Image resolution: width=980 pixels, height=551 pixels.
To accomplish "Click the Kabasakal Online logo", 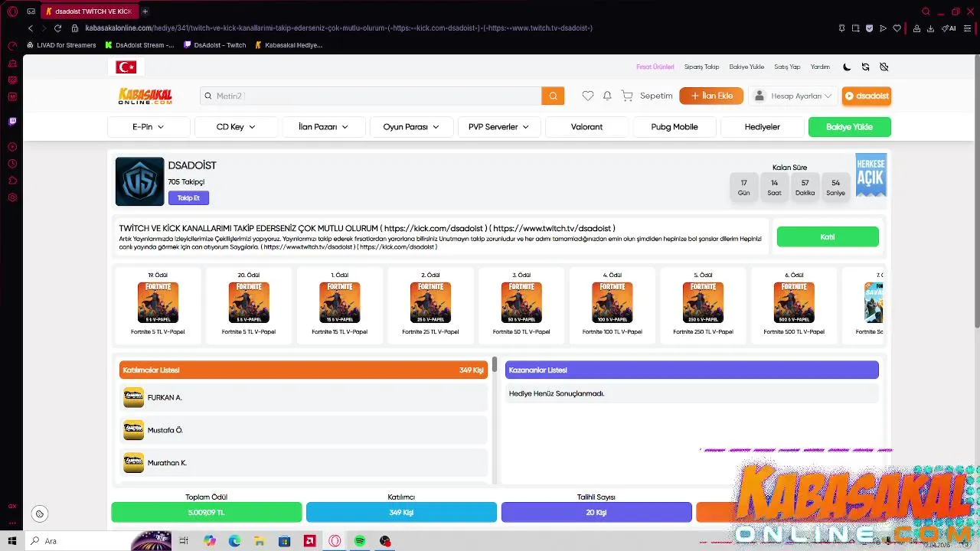I will click(x=145, y=96).
